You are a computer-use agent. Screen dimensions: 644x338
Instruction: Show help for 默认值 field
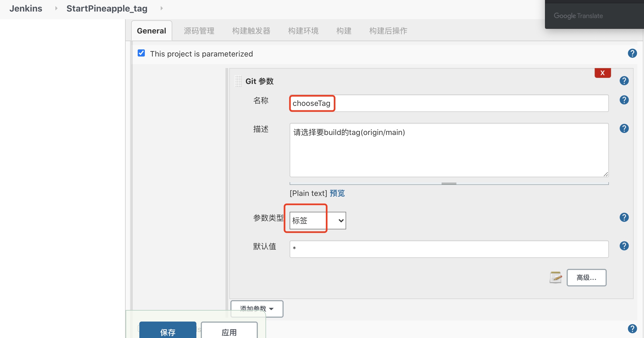(x=624, y=246)
